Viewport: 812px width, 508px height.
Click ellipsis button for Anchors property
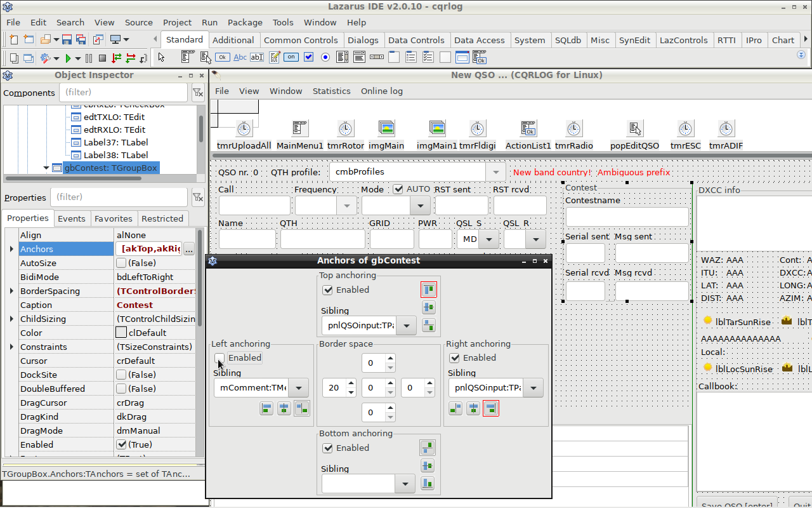[189, 249]
